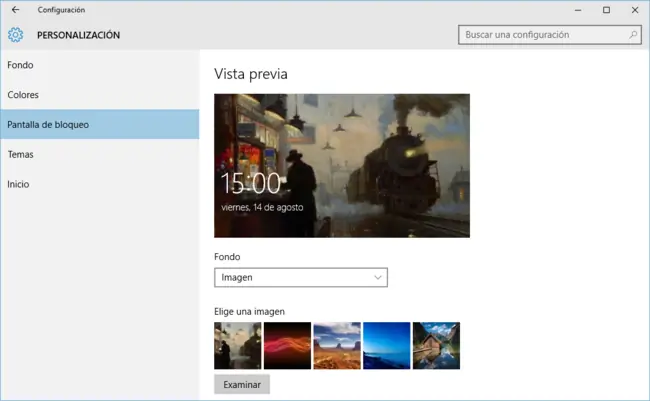Choose the red waves thumbnail

point(287,345)
